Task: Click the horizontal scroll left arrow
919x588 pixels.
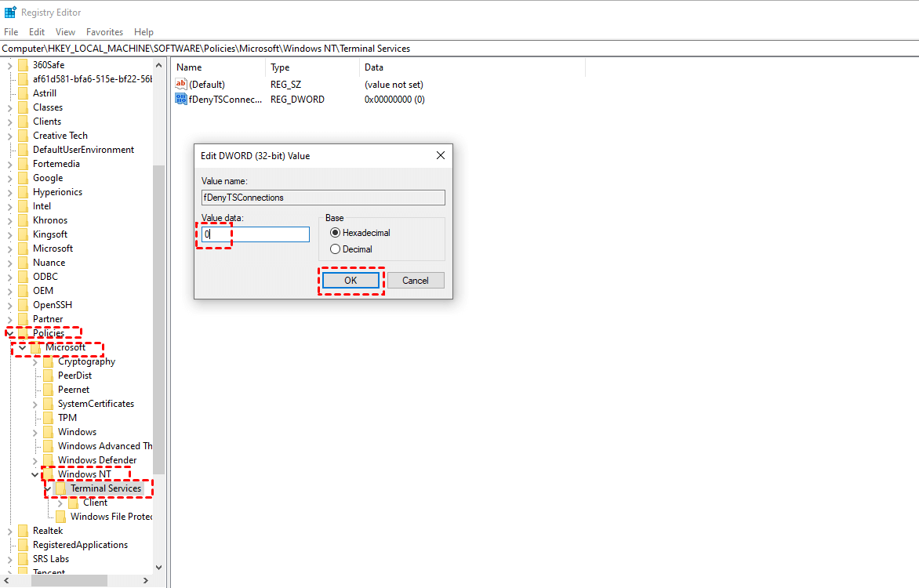Action: coord(6,580)
